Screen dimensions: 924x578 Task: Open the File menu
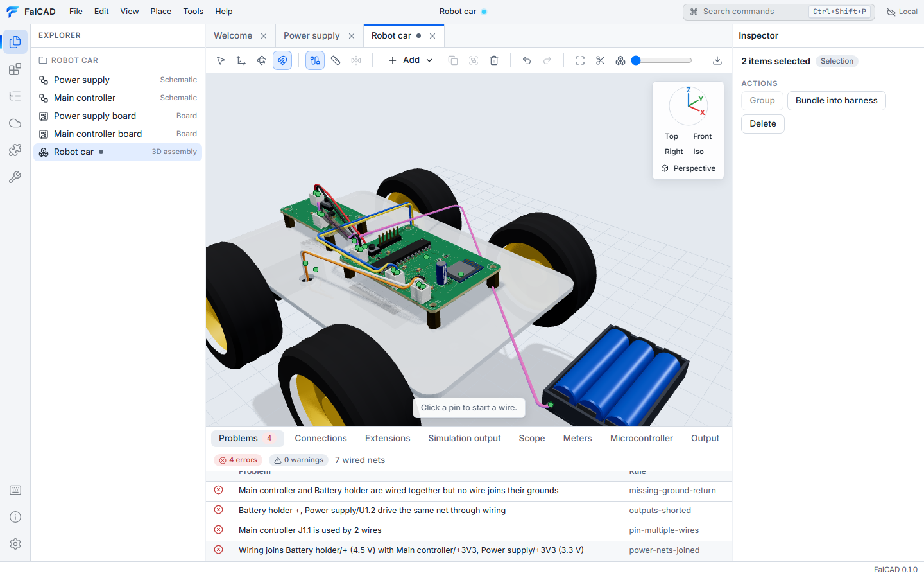pyautogui.click(x=76, y=12)
